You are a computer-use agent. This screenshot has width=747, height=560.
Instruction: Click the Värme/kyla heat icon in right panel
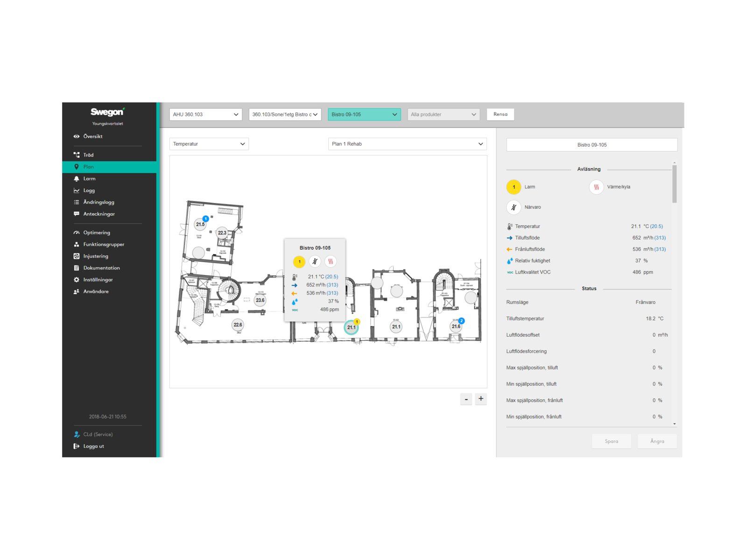click(x=596, y=187)
